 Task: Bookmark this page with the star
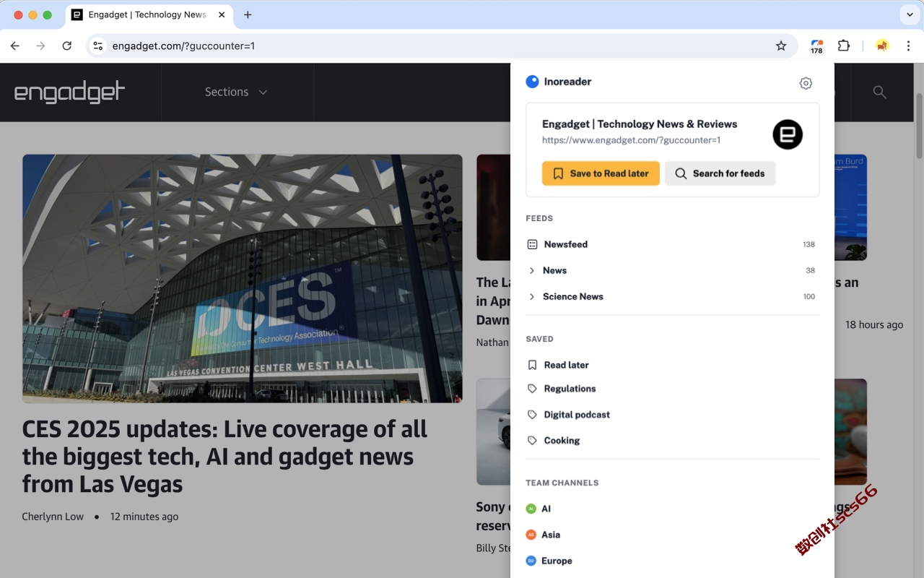click(x=781, y=46)
